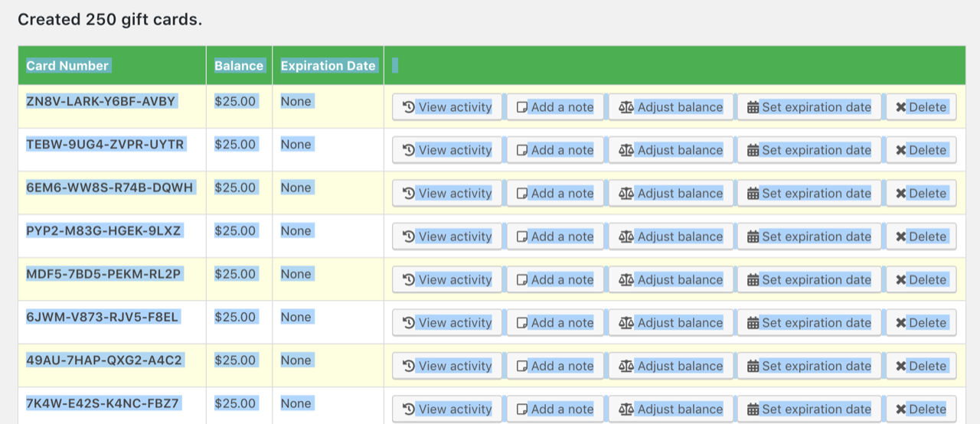Select card number MDF5-7BD5-PEKM-RL2P

104,274
